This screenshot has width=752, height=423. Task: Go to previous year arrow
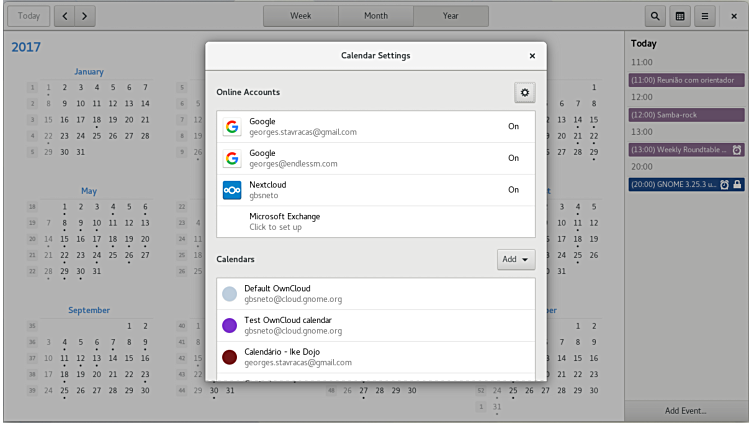coord(64,16)
